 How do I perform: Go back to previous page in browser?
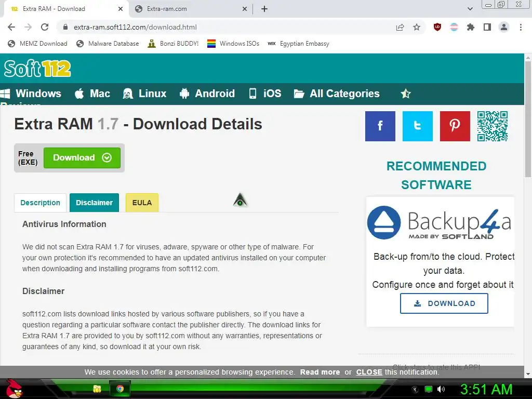tap(11, 27)
